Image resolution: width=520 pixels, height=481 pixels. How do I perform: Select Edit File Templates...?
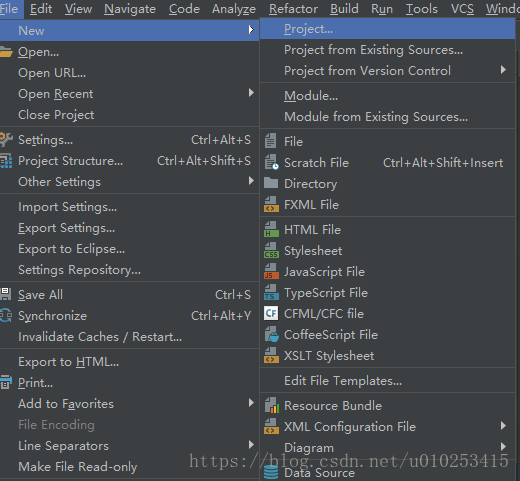point(388,381)
